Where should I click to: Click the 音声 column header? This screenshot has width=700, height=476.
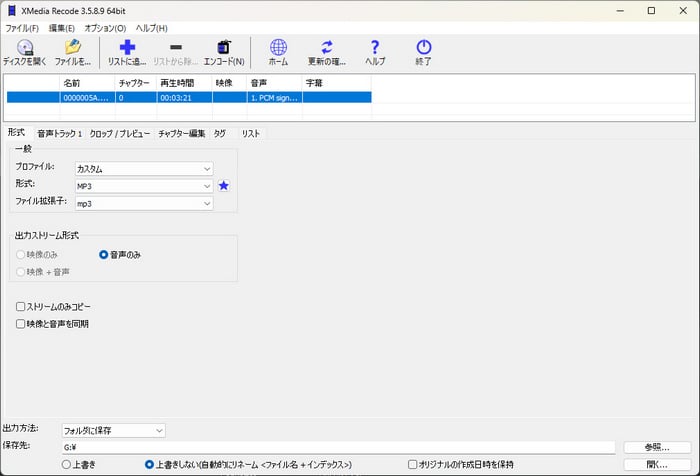tap(275, 83)
